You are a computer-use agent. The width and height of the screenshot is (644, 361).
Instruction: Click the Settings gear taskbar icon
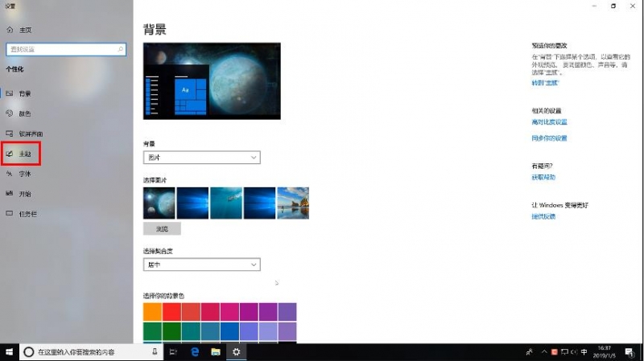pos(236,352)
